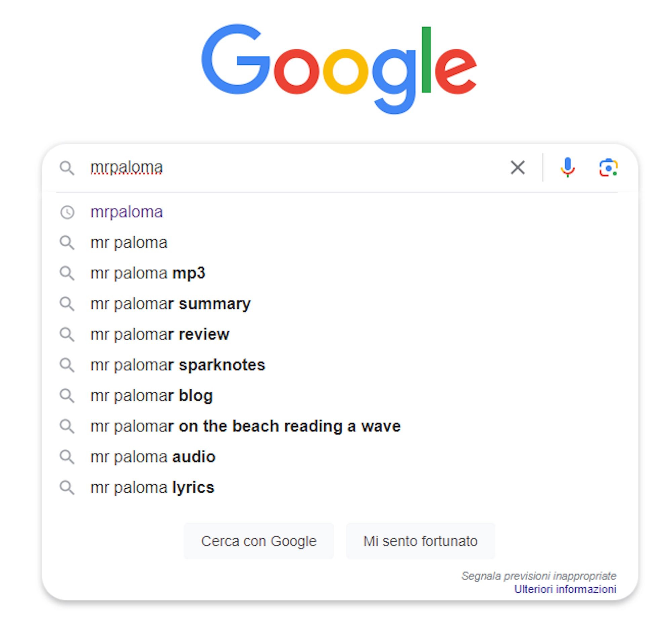Image resolution: width=672 pixels, height=640 pixels.
Task: Click Segnala previsioni inappropriate link
Action: [539, 576]
